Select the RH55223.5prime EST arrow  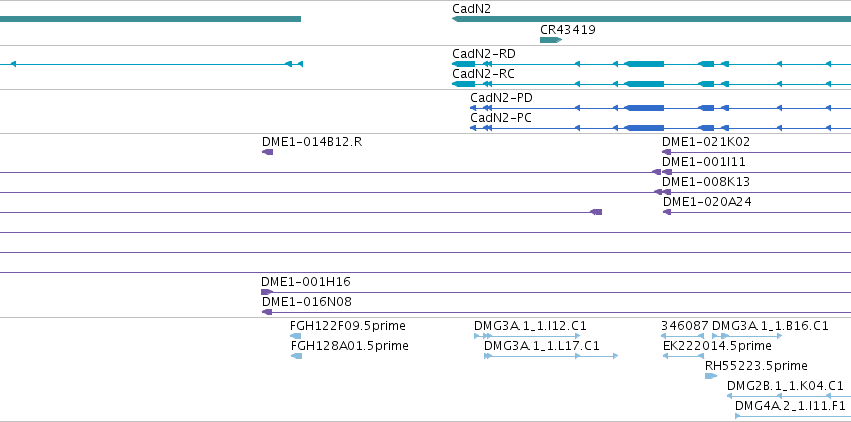(711, 375)
